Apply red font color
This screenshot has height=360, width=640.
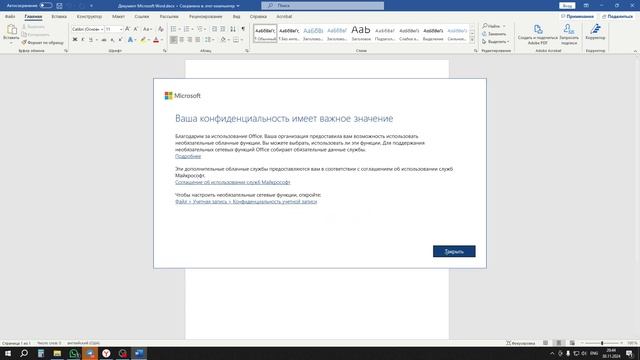pyautogui.click(x=156, y=40)
